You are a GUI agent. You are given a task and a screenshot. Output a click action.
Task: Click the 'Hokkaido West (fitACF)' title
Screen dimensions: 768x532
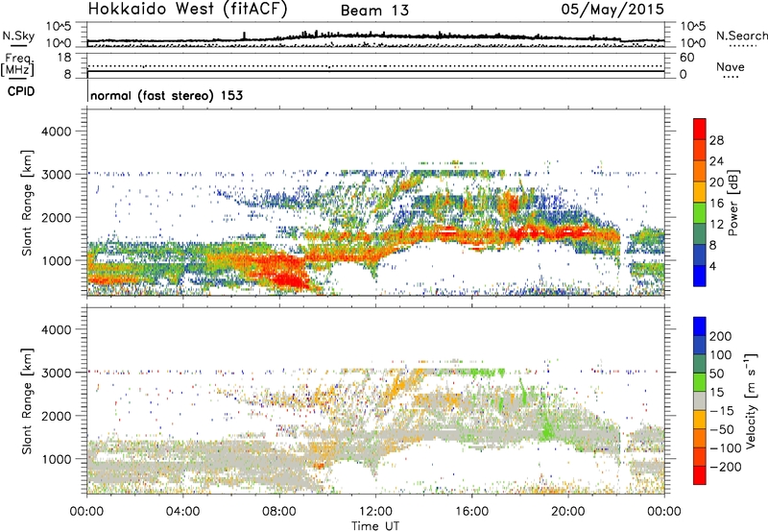[188, 10]
